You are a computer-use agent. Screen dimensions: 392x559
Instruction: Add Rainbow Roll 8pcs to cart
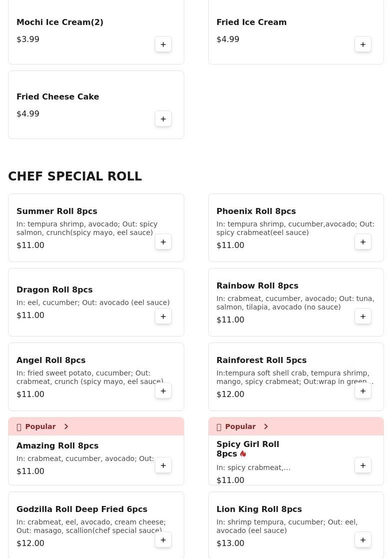(x=363, y=316)
